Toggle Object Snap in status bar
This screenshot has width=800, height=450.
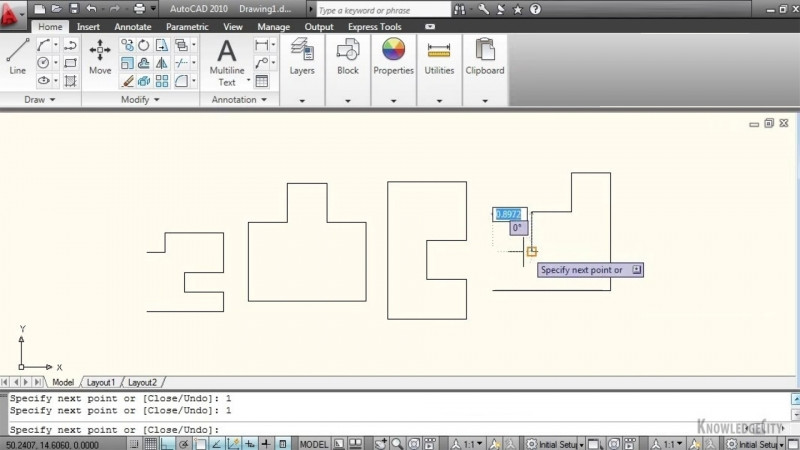[x=200, y=444]
